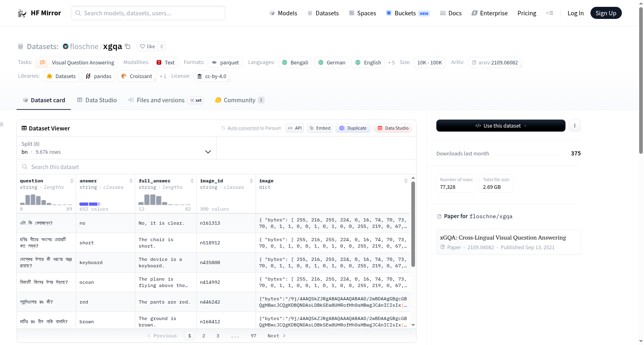This screenshot has width=644, height=345.
Task: Focus the main search models field
Action: (148, 13)
